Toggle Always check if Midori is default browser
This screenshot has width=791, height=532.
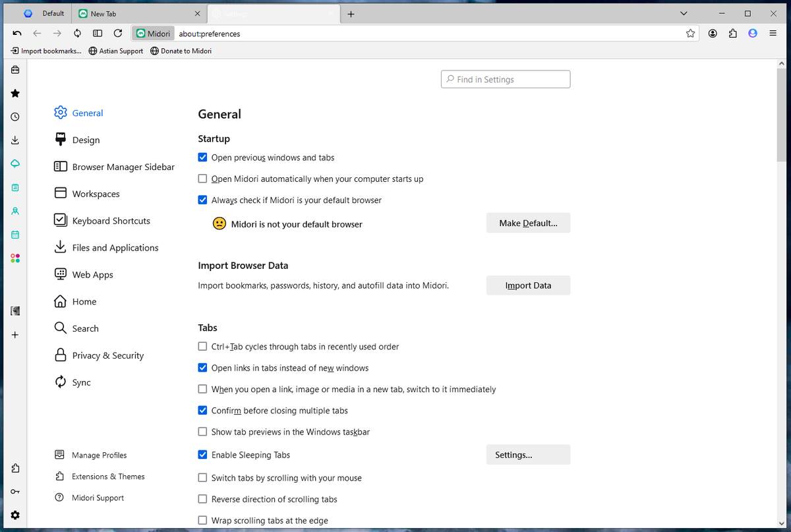[x=202, y=200]
